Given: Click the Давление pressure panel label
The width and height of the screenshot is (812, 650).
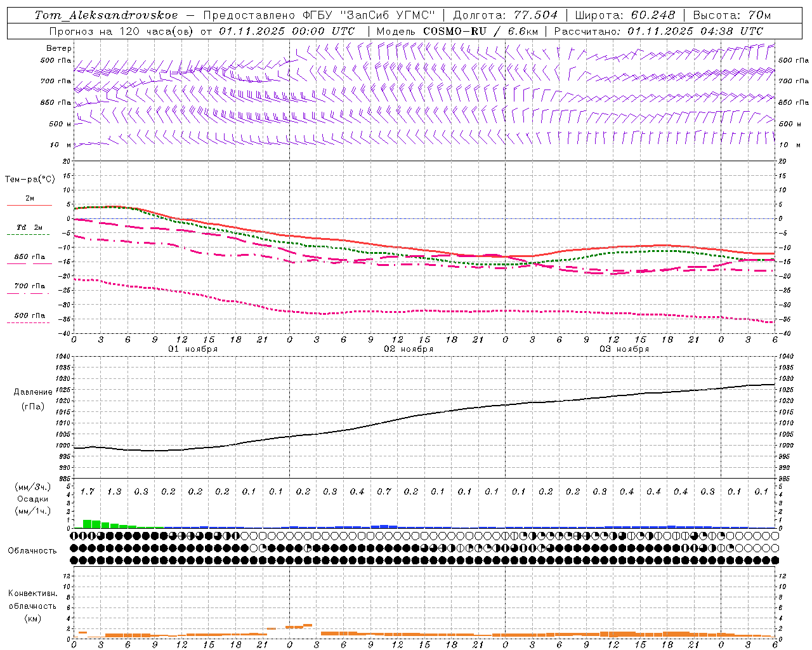Looking at the screenshot, I should tap(33, 392).
